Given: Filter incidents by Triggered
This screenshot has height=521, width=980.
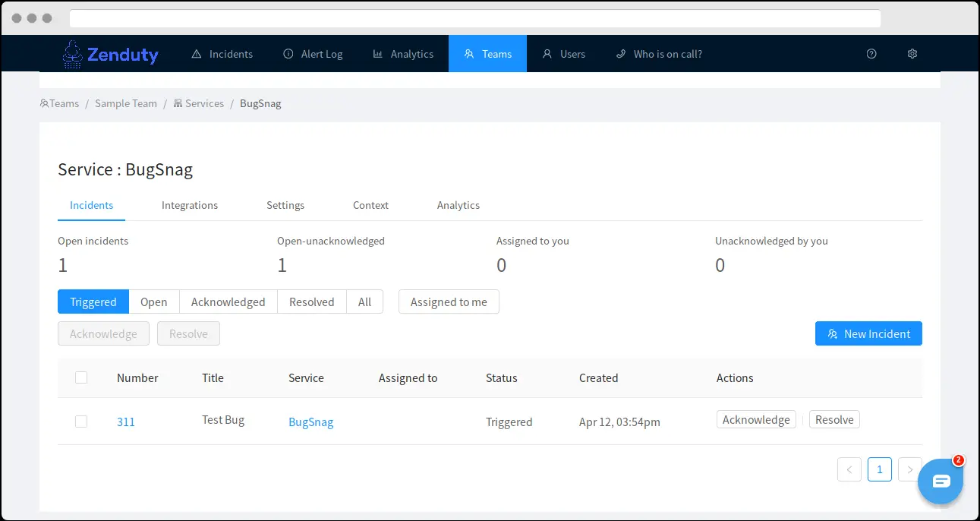Looking at the screenshot, I should coord(93,302).
